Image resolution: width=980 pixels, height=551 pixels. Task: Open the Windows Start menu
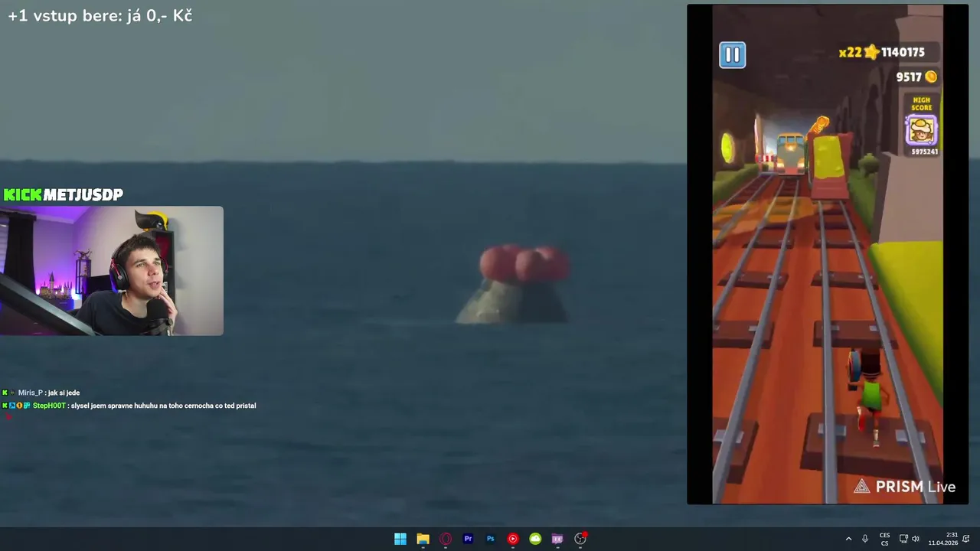(x=400, y=539)
